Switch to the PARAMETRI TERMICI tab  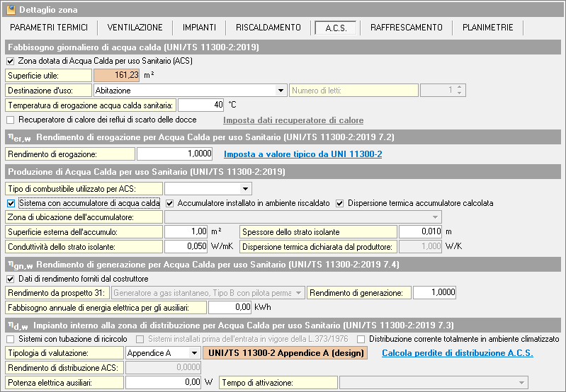tap(49, 28)
